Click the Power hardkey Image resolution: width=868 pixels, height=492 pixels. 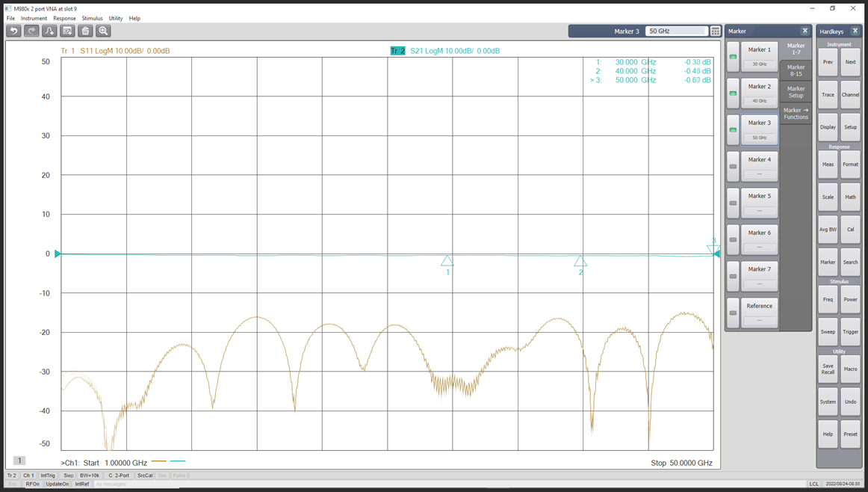pos(850,300)
